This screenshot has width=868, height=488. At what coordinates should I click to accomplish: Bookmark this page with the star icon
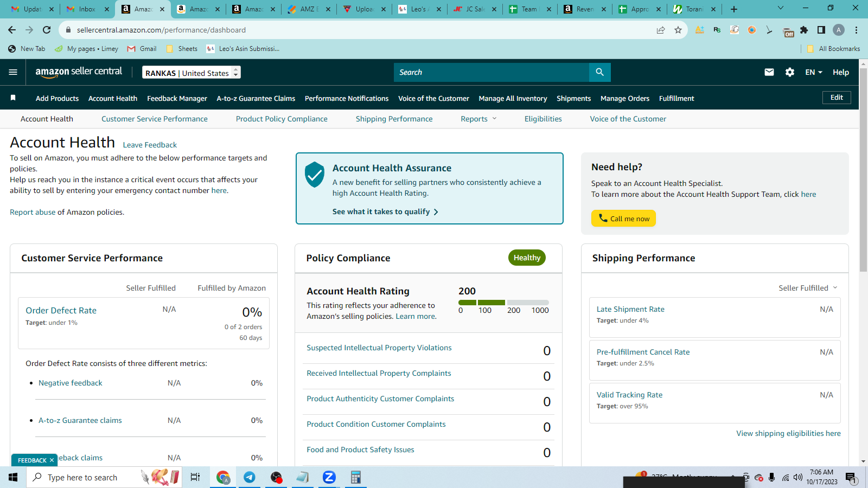678,30
